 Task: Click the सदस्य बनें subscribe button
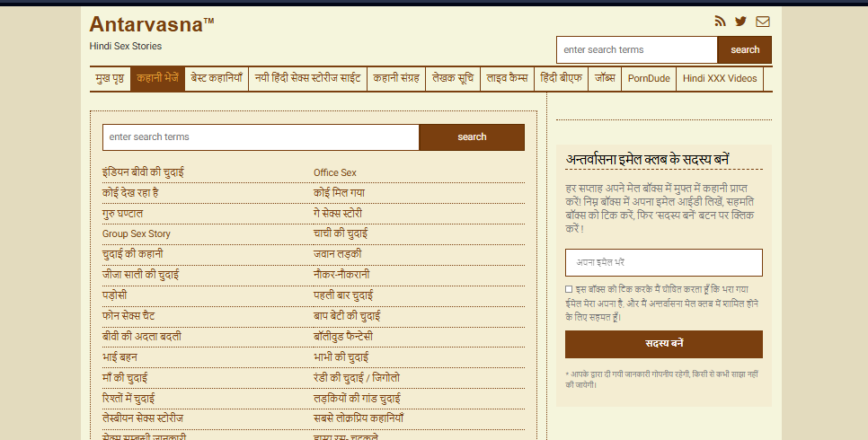pyautogui.click(x=664, y=344)
